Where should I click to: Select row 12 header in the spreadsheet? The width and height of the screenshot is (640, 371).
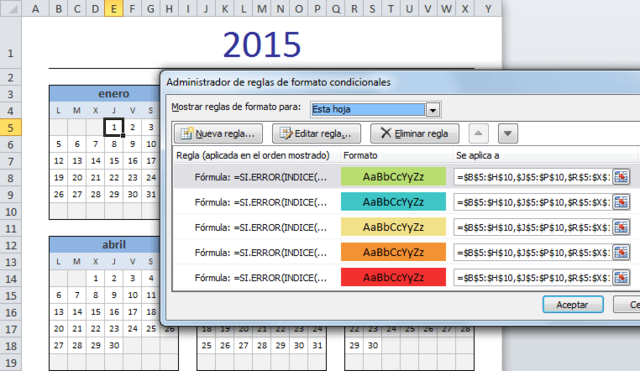(x=11, y=245)
